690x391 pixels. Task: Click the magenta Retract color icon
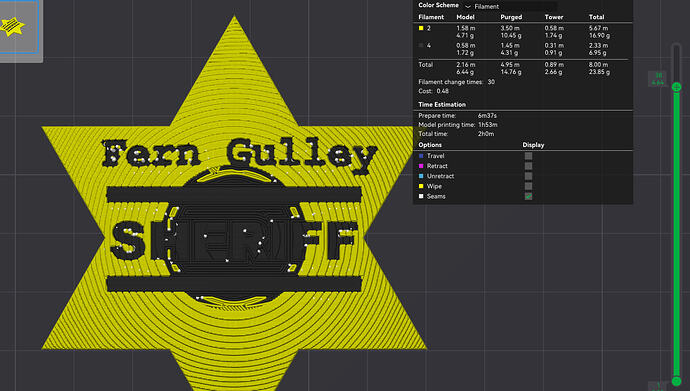coord(421,166)
